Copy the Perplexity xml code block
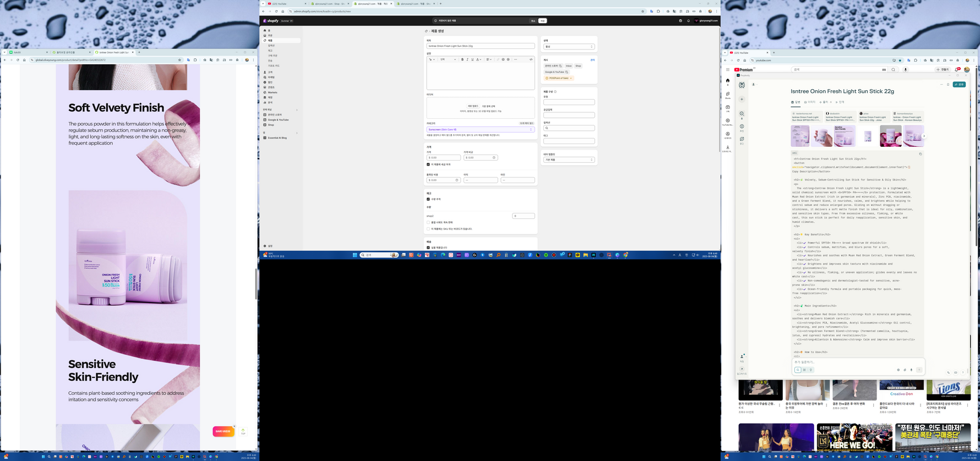Viewport: 980px width, 461px height. tap(921, 154)
